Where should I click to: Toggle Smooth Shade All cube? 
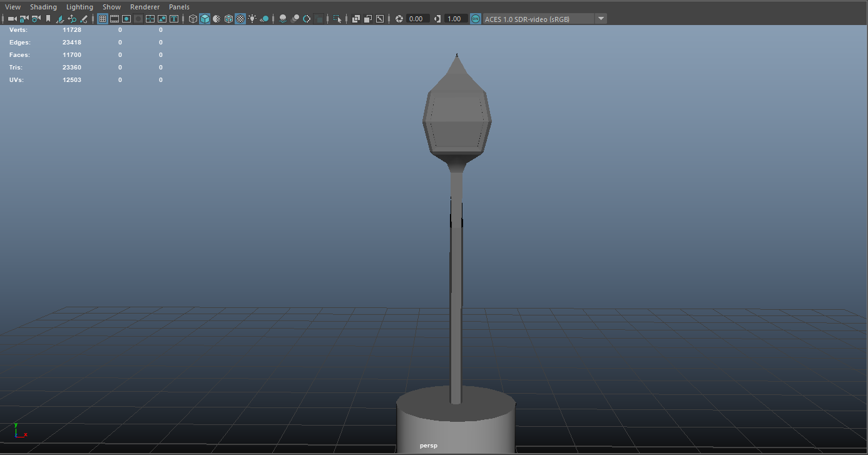tap(205, 19)
